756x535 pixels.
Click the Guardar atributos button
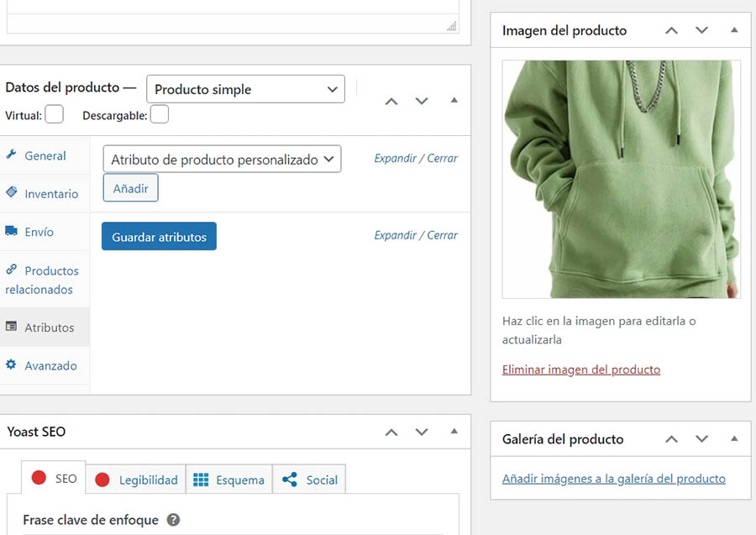click(159, 237)
